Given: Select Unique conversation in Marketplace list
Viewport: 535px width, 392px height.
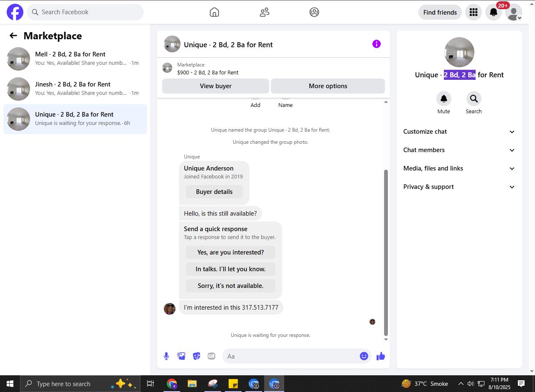Looking at the screenshot, I should (75, 119).
